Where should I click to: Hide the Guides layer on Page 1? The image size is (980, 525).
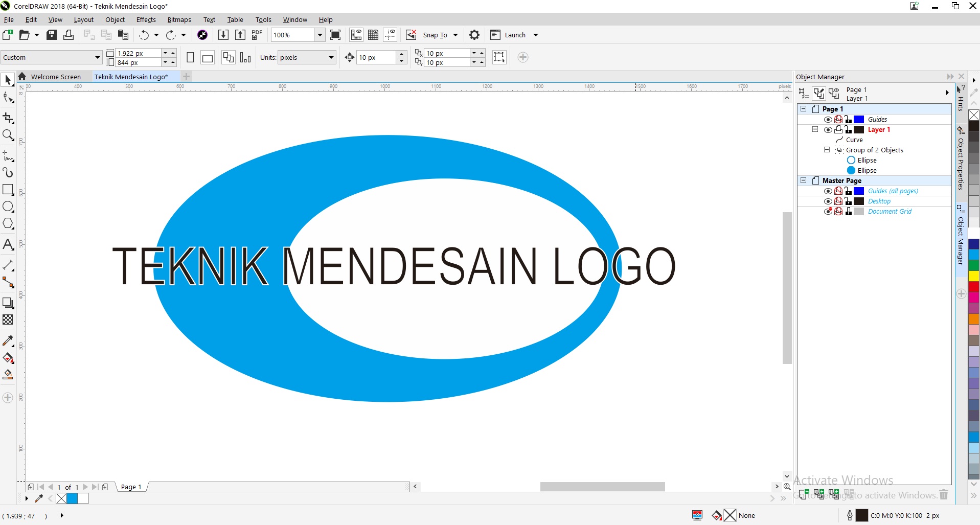coord(829,119)
